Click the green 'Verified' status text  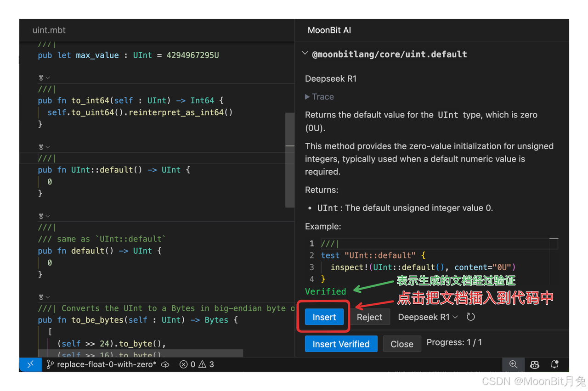tap(325, 291)
